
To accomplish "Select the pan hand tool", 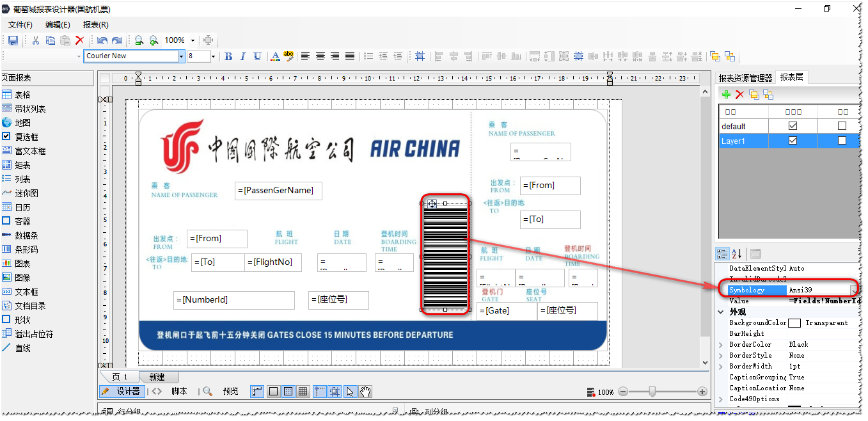I will tap(365, 392).
